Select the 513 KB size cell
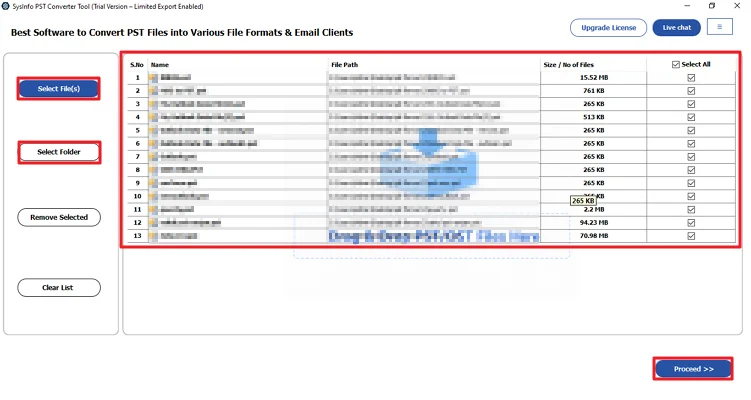Screen dimensions: 751x400 click(x=594, y=117)
